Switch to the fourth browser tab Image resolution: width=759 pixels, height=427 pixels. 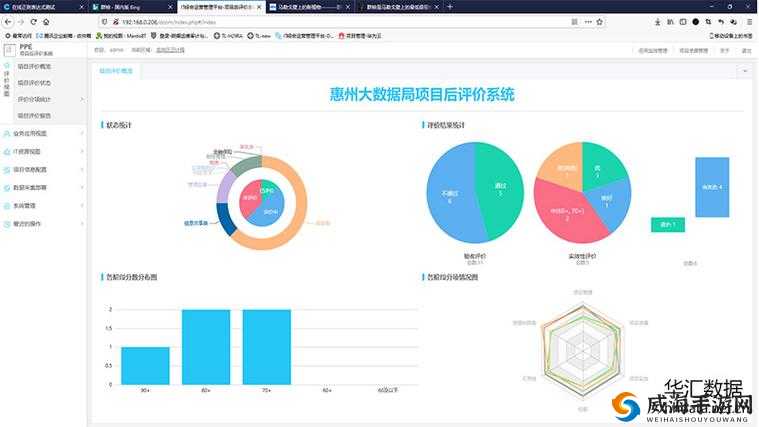click(311, 7)
